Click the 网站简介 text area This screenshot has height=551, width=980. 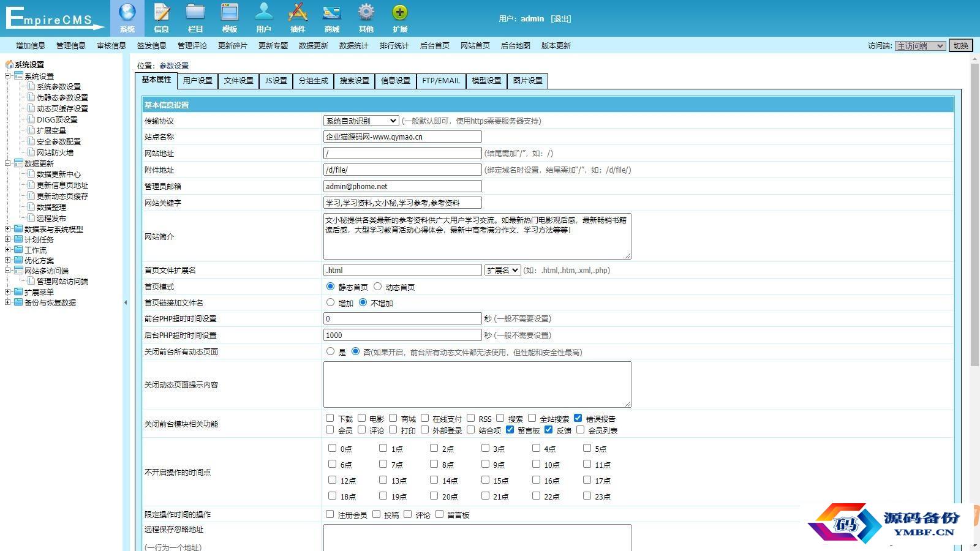pos(477,236)
